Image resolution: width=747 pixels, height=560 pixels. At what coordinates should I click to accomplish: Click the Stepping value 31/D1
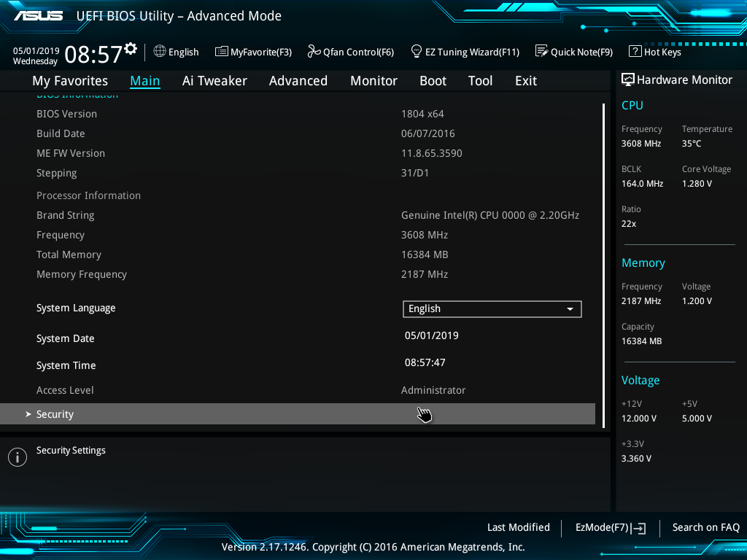pos(414,174)
